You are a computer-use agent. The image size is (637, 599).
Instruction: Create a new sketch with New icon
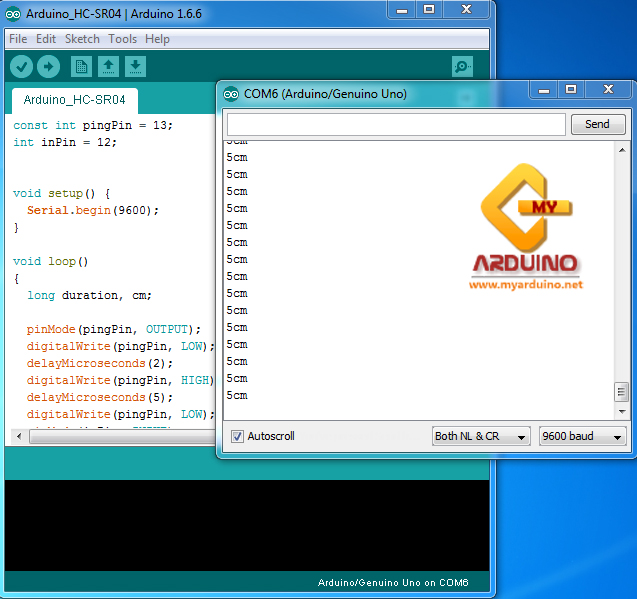(x=81, y=67)
